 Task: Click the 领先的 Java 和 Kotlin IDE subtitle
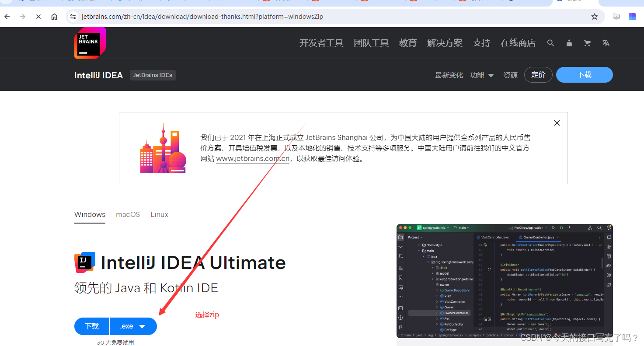(x=146, y=288)
